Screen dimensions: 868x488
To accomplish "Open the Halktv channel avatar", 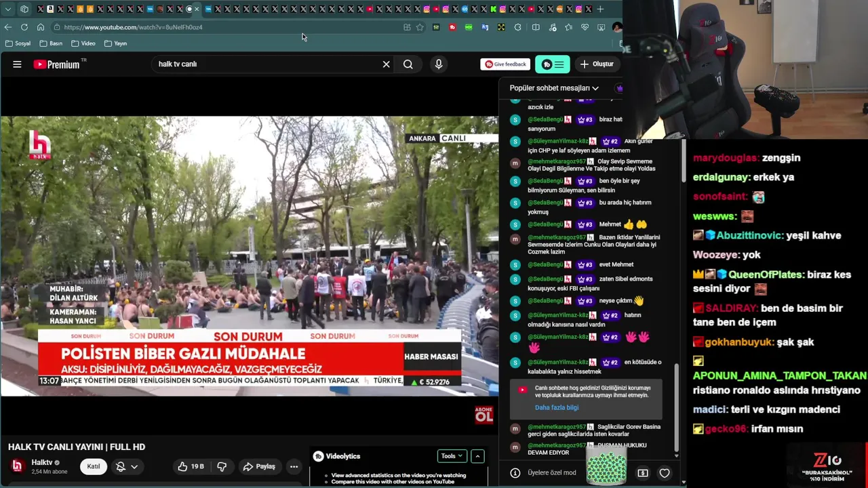I will [17, 466].
